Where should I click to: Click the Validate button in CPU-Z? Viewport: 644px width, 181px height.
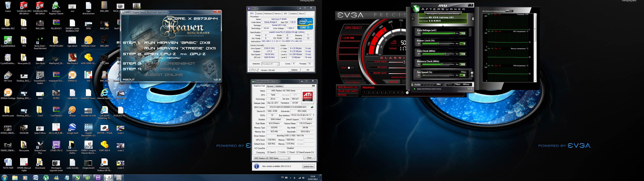[294, 70]
